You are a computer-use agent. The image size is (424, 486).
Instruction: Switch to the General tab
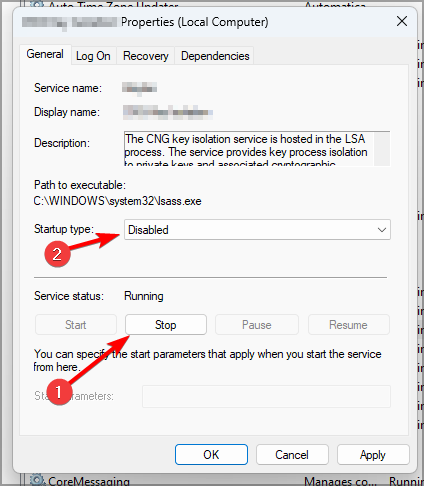click(x=45, y=54)
